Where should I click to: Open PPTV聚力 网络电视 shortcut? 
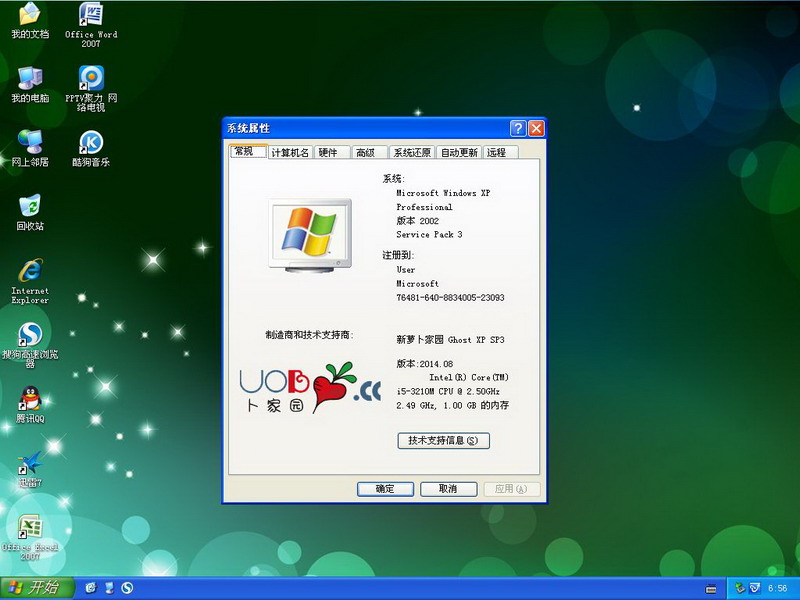(91, 88)
